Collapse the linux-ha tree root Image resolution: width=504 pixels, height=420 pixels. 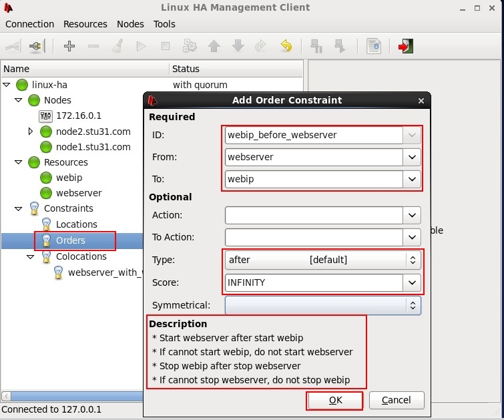(x=7, y=85)
